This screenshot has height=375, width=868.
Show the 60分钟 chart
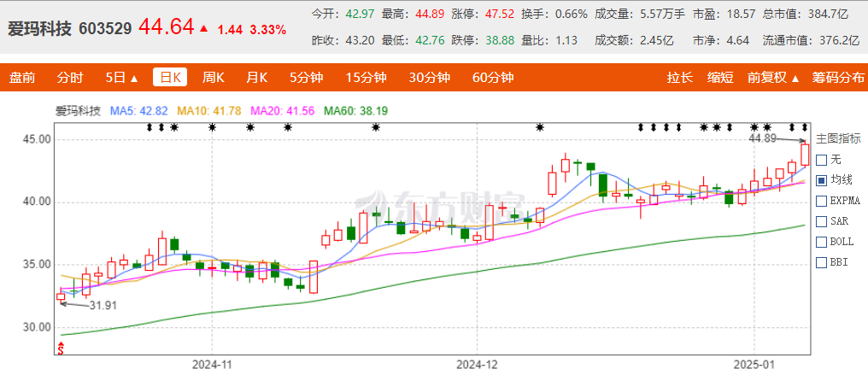pyautogui.click(x=493, y=78)
